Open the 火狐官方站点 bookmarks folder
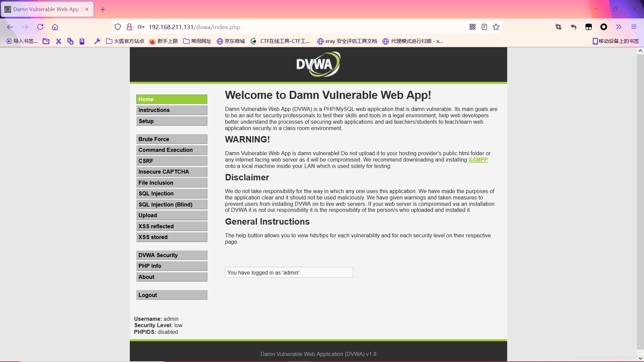This screenshot has height=362, width=644. tap(125, 41)
